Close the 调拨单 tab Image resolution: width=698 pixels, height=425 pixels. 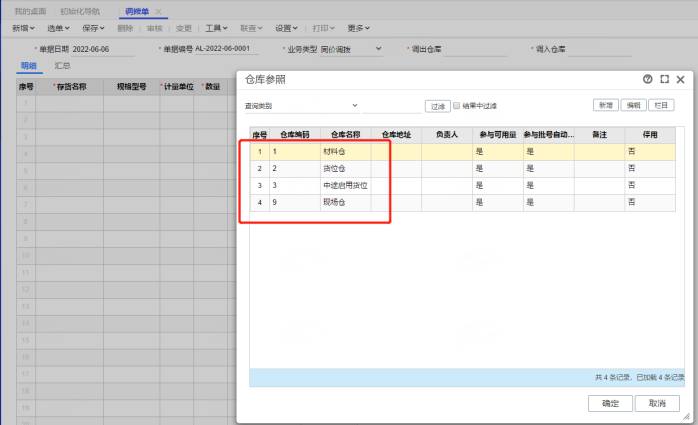pyautogui.click(x=158, y=12)
